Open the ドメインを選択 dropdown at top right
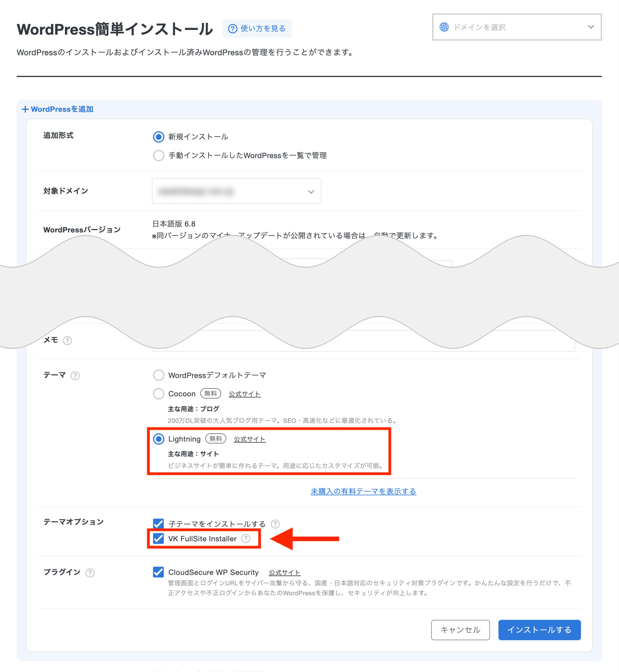Image resolution: width=619 pixels, height=672 pixels. click(517, 27)
